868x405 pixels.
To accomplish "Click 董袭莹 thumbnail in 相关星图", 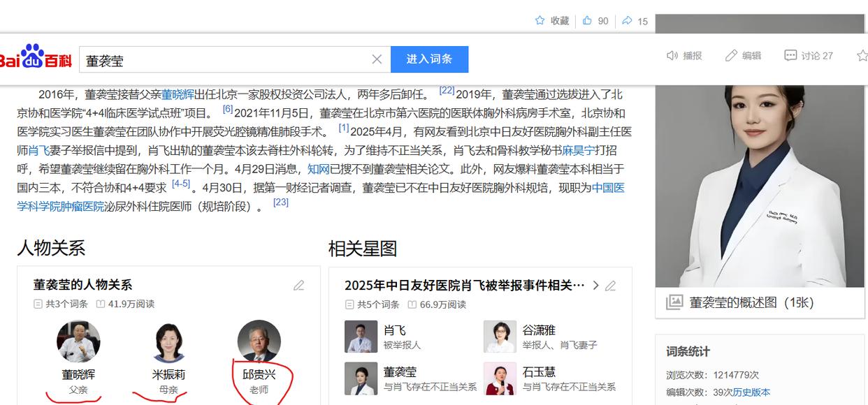I will click(361, 378).
